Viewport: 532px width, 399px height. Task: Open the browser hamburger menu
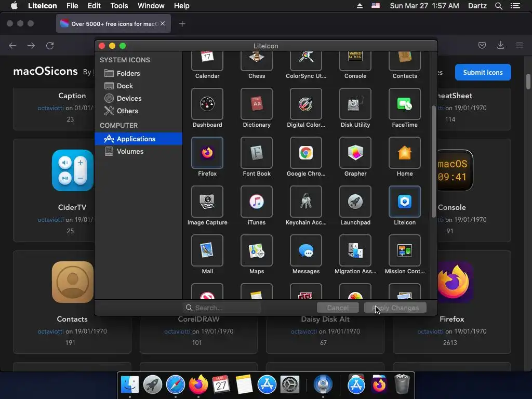click(520, 45)
